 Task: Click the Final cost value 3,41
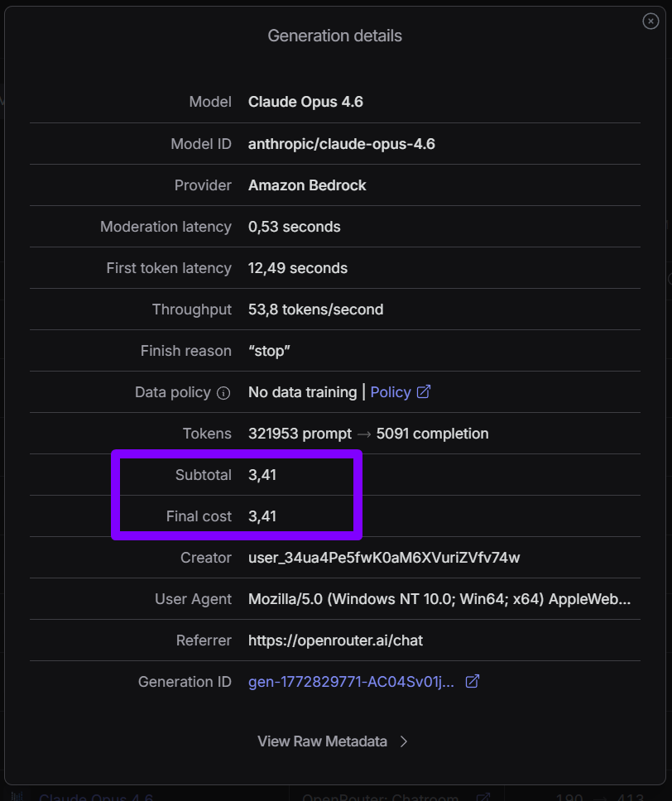(x=262, y=516)
